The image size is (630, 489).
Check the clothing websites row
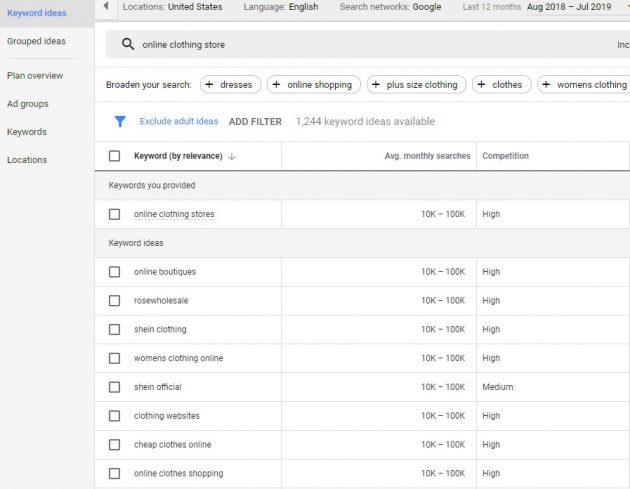[115, 416]
